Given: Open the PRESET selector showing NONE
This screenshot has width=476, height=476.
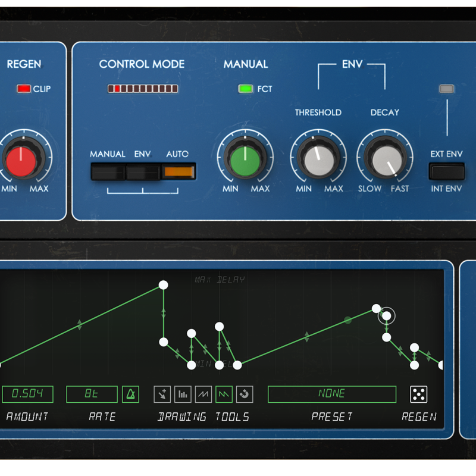Looking at the screenshot, I should pyautogui.click(x=332, y=394).
